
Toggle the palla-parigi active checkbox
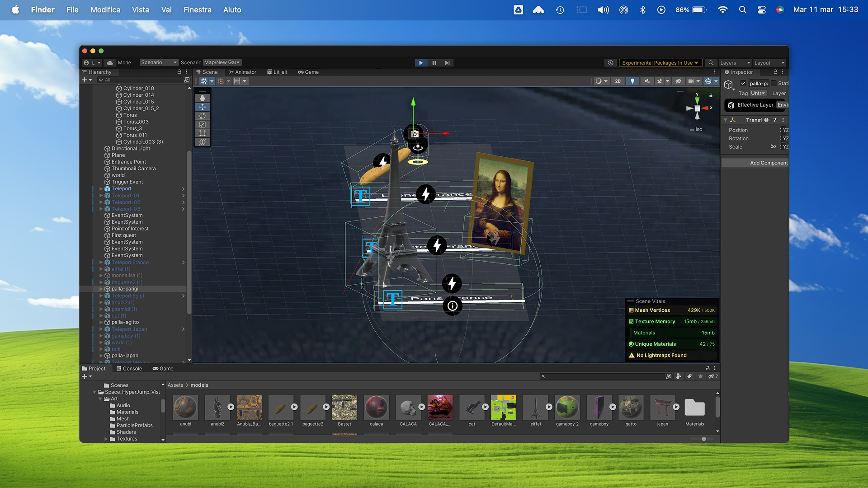[x=743, y=83]
